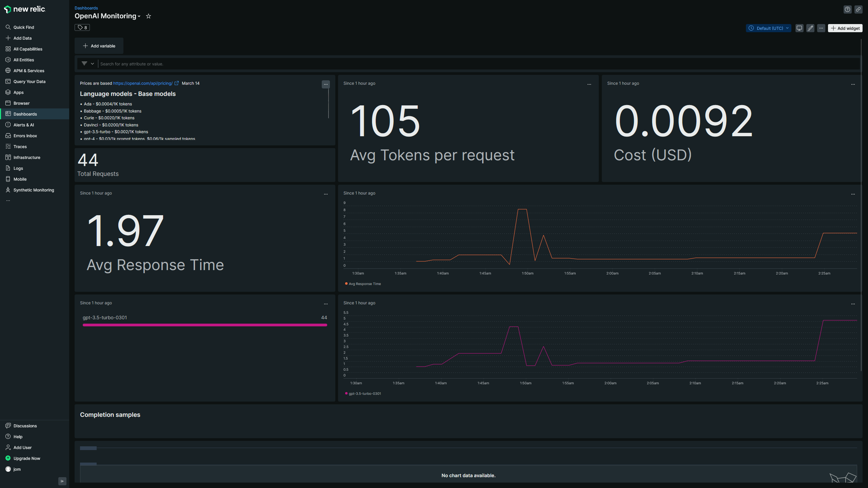Click the TV mode display icon
Image resolution: width=868 pixels, height=488 pixels.
(799, 28)
